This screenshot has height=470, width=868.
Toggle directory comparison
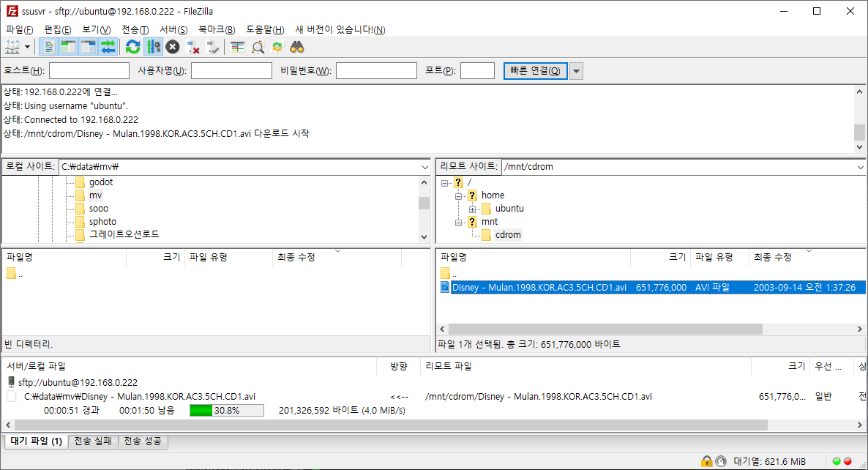(x=258, y=47)
